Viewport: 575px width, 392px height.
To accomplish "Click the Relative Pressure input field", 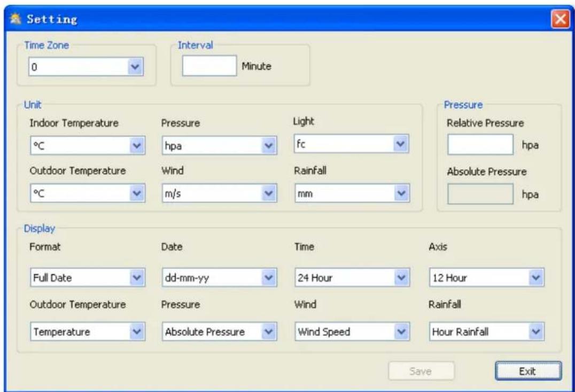I will coord(480,146).
